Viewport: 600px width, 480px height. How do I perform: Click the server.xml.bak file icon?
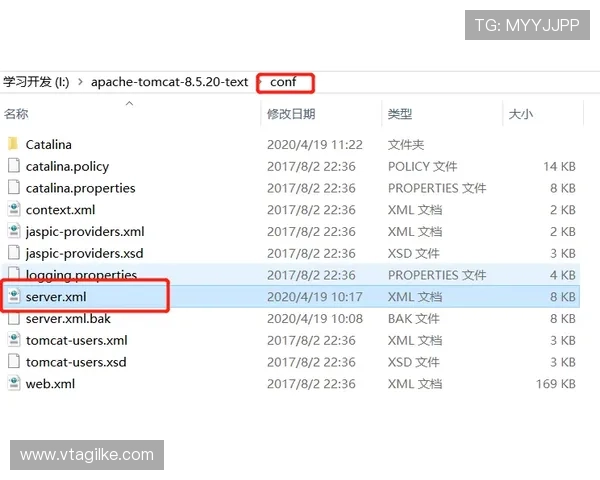pos(14,318)
